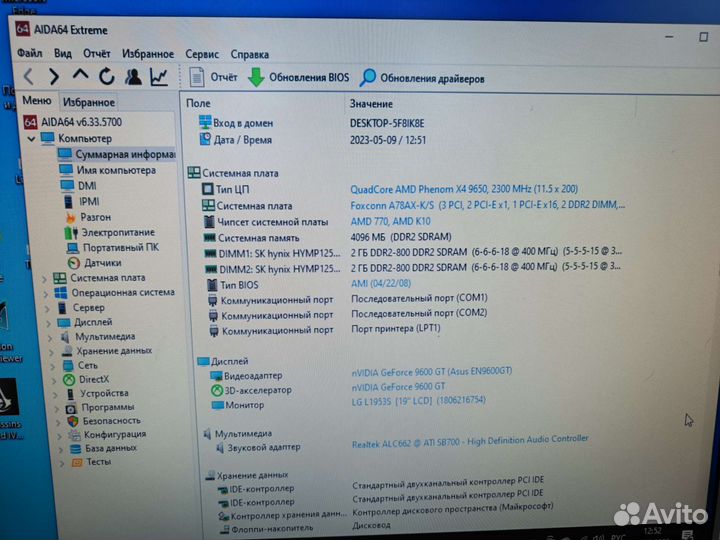Select Датчики in the tree
720x540 pixels.
[x=102, y=262]
